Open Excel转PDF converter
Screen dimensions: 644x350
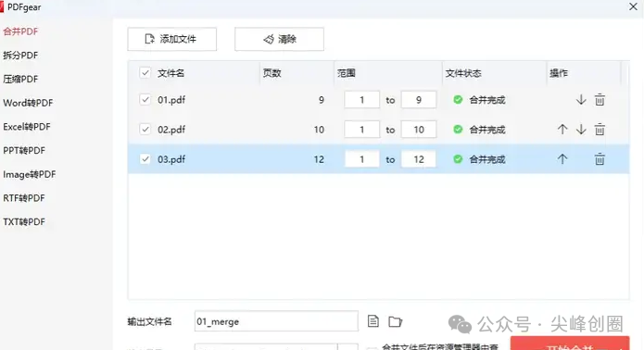27,127
